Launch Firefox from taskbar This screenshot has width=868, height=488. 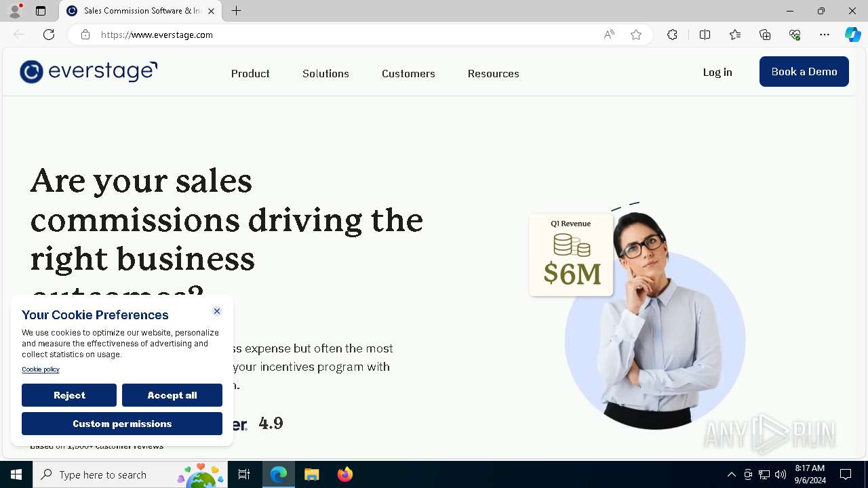pos(344,474)
